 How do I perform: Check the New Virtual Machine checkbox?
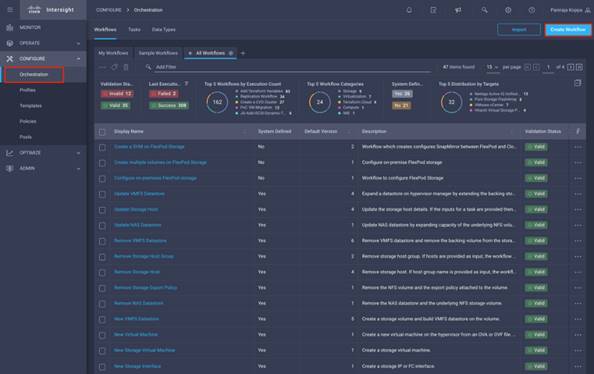(102, 335)
